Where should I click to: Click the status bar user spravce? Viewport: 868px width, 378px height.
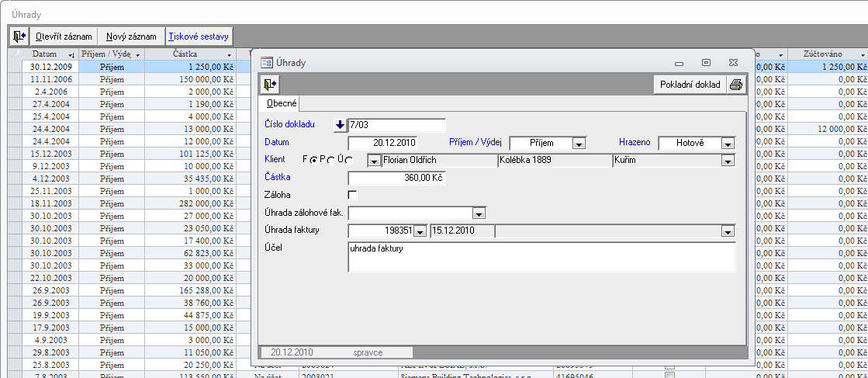[x=368, y=352]
